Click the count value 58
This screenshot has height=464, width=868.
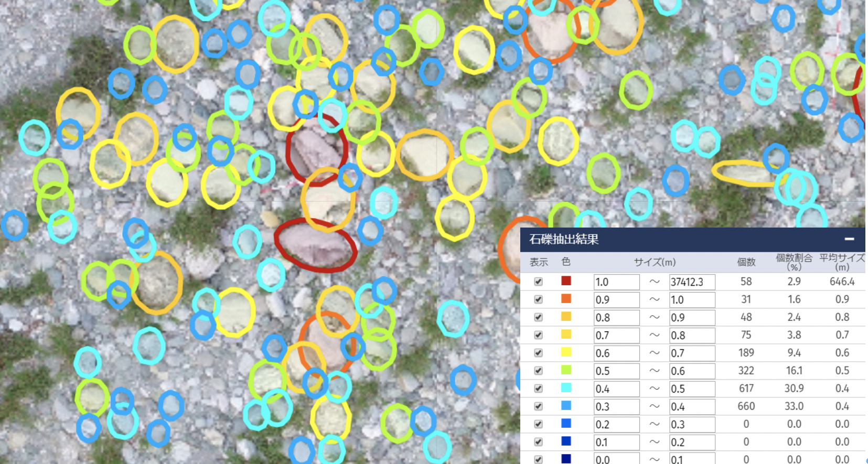(746, 282)
